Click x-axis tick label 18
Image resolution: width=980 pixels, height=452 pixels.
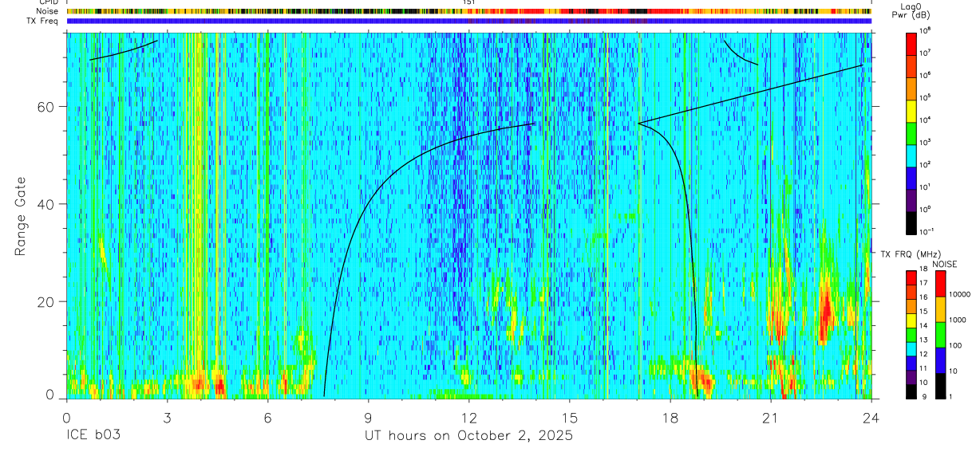pyautogui.click(x=670, y=417)
